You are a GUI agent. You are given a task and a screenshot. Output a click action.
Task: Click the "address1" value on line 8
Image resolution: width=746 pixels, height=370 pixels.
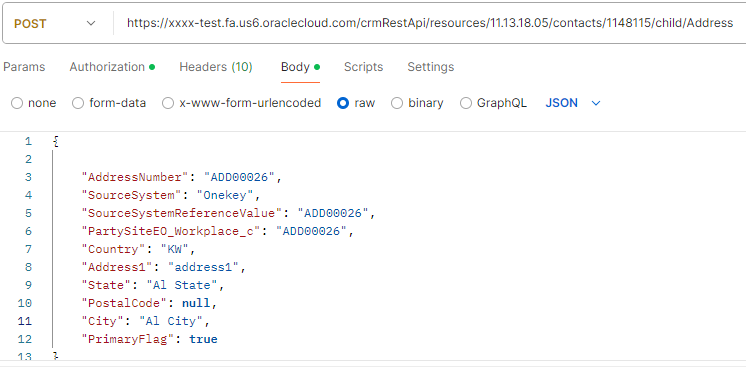coord(204,267)
